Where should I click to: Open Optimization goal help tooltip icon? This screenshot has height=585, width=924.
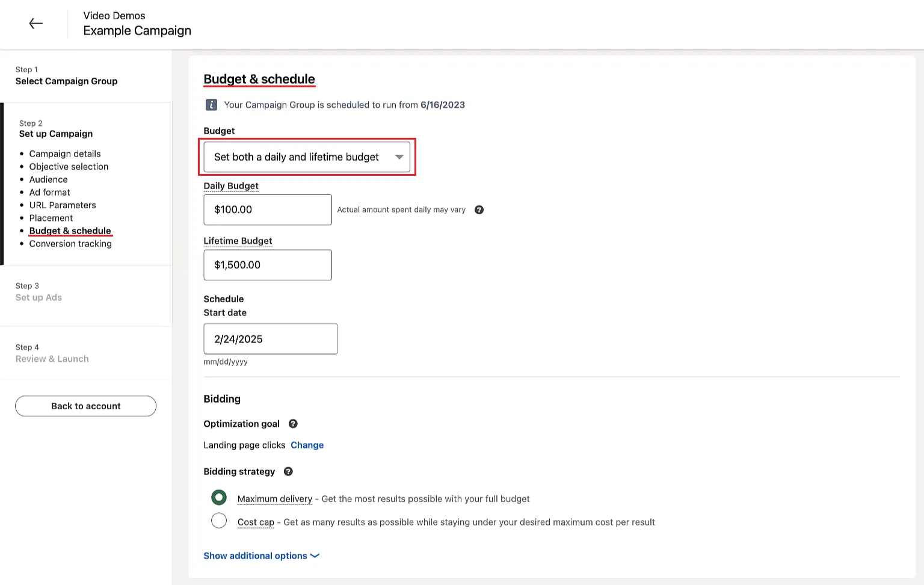[293, 424]
